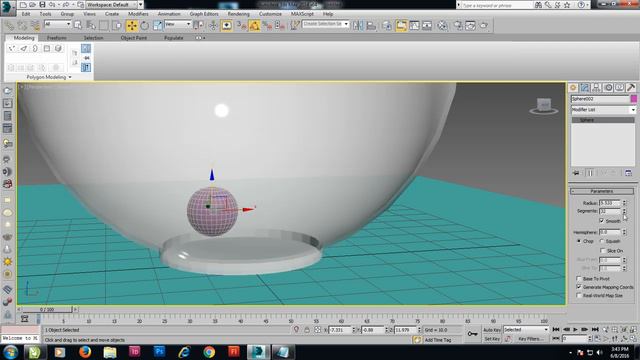The height and width of the screenshot is (360, 640).
Task: Click the Radius value field
Action: (610, 203)
